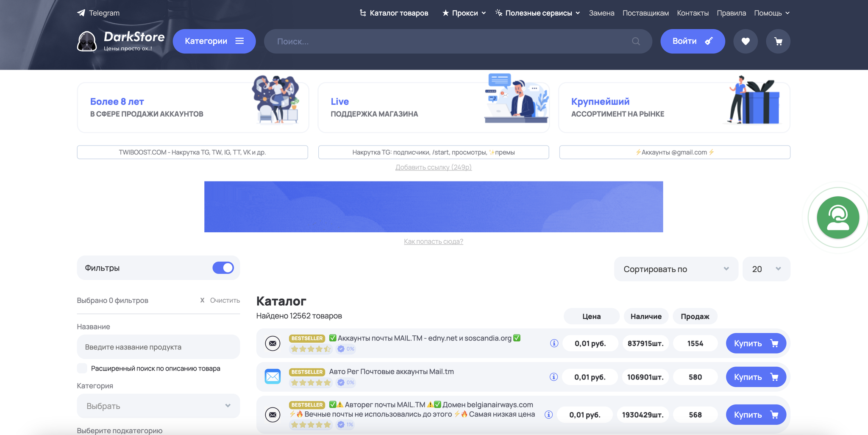The image size is (868, 435).
Task: Click the Крупнейший ассортимент promo card
Action: (x=674, y=107)
